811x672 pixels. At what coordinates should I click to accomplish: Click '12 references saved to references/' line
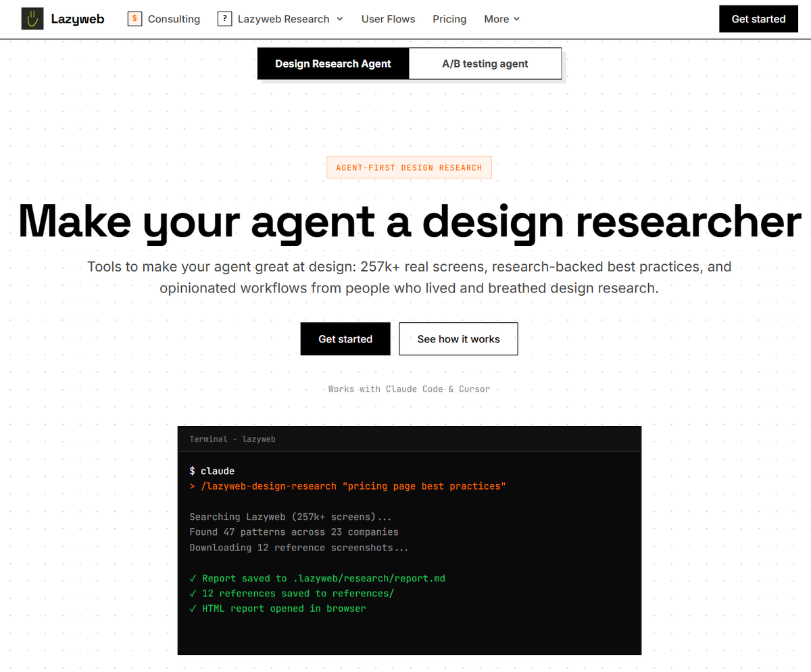292,594
